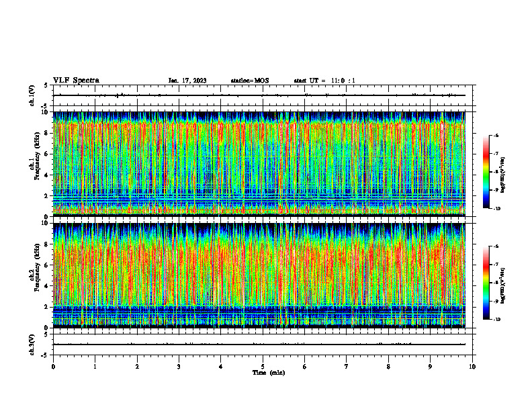Click the "-6" label on ch.1 color scale

496,135
